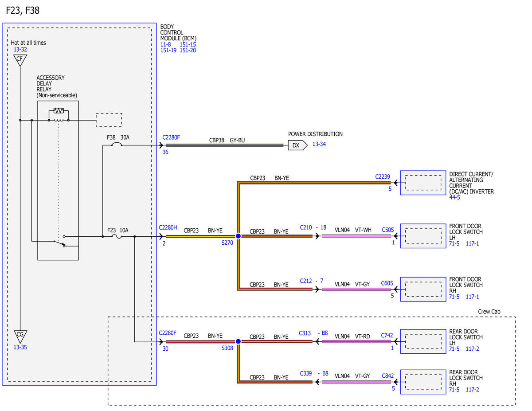Follow the 13-34 power distribution link
This screenshot has height=411, width=532.
tap(319, 144)
